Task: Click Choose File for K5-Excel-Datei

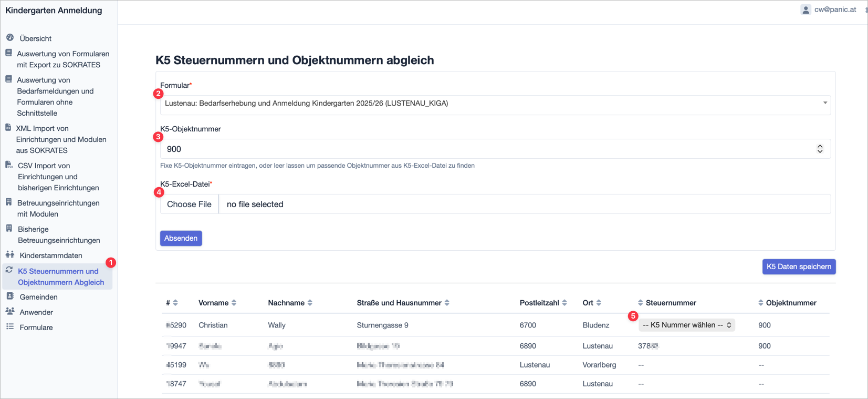Action: (189, 204)
